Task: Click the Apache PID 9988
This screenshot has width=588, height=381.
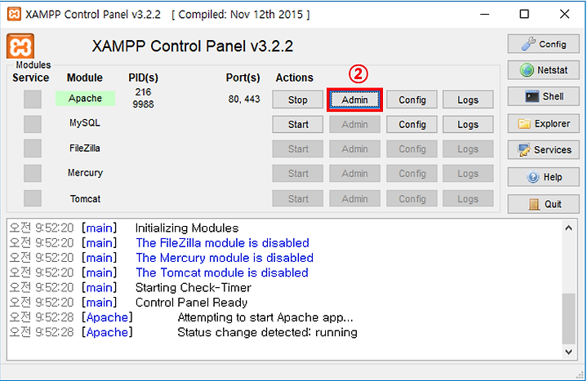Action: click(143, 104)
